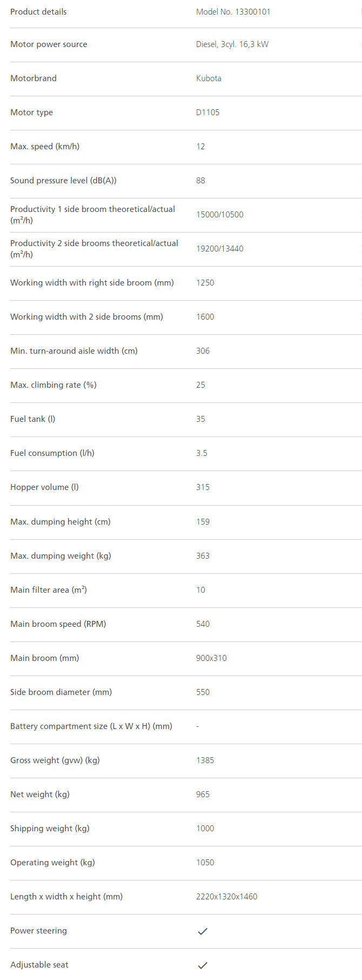Click the Operating weight (kg) label
Screen dimensions: 362x980
coord(52,863)
